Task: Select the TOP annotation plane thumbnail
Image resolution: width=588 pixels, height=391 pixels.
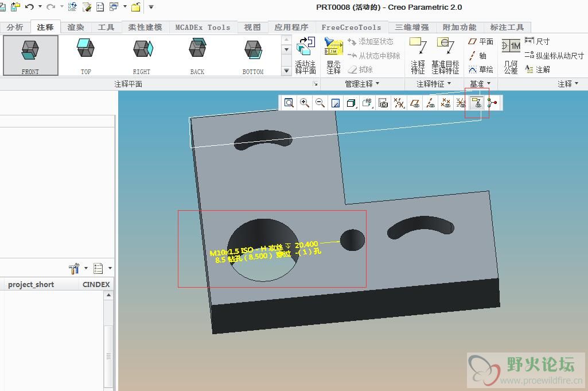Action: 86,56
